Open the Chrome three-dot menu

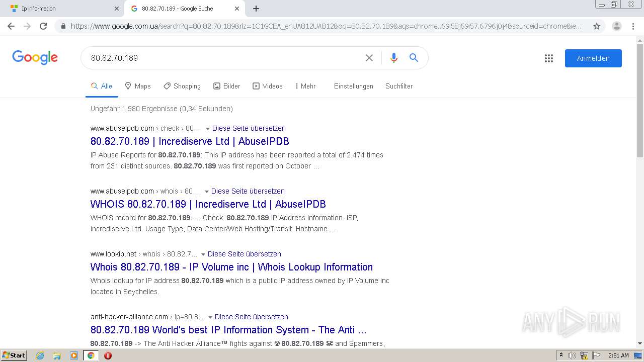click(x=633, y=26)
